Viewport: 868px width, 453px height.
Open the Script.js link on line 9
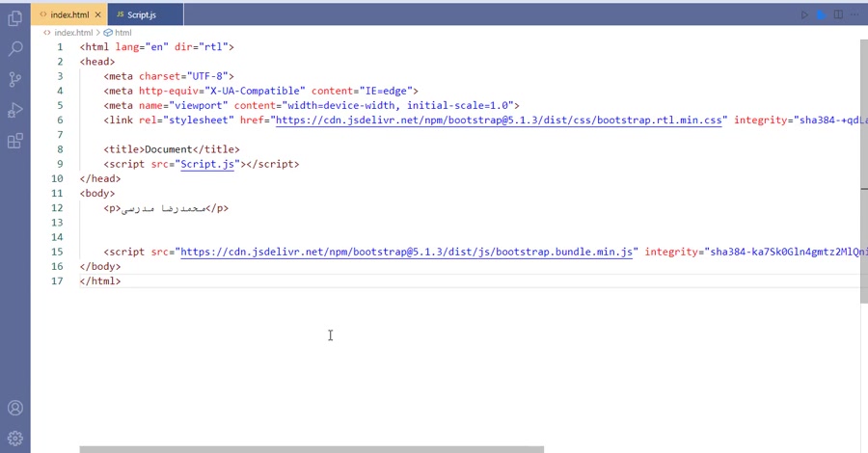point(207,164)
